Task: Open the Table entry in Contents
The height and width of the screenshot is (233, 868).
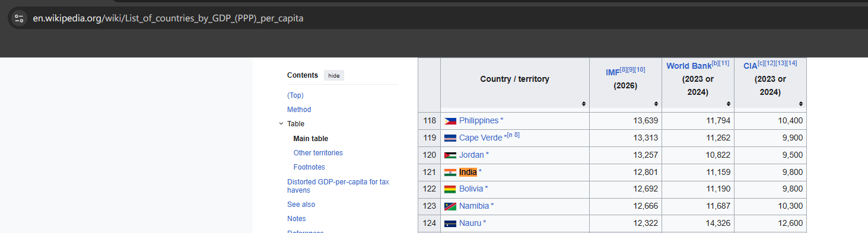Action: pyautogui.click(x=295, y=124)
